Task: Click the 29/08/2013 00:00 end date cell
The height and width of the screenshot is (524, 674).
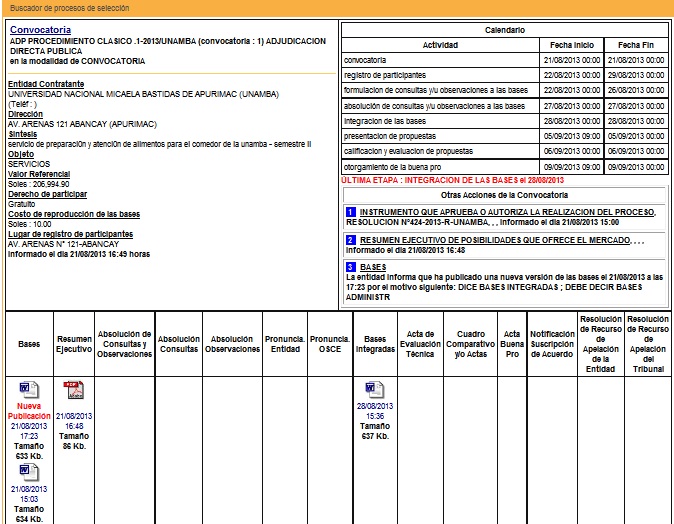Action: pos(636,75)
